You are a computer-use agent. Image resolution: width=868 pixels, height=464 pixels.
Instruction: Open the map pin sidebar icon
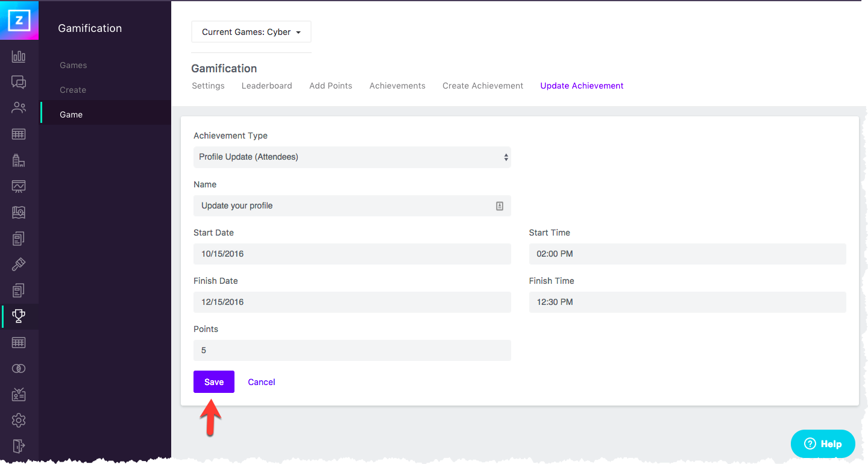19,212
